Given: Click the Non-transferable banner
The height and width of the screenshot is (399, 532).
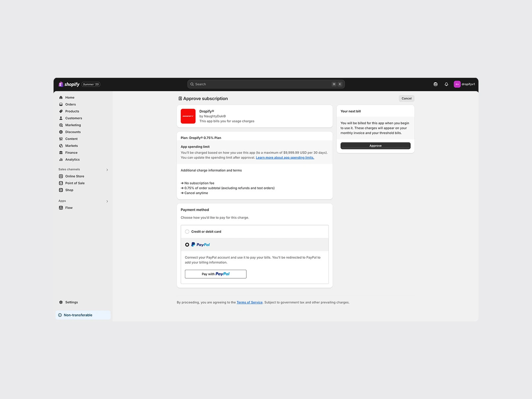Looking at the screenshot, I should coord(83,315).
